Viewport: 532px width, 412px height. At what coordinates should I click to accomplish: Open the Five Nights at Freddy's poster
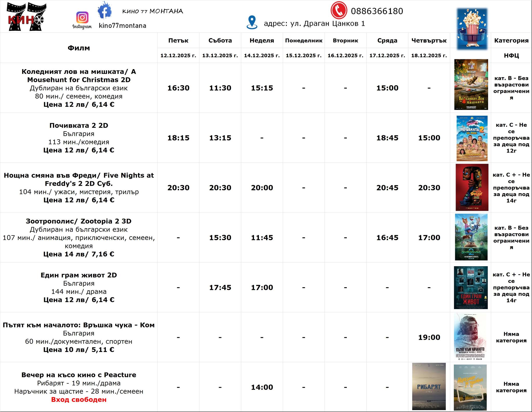(472, 187)
